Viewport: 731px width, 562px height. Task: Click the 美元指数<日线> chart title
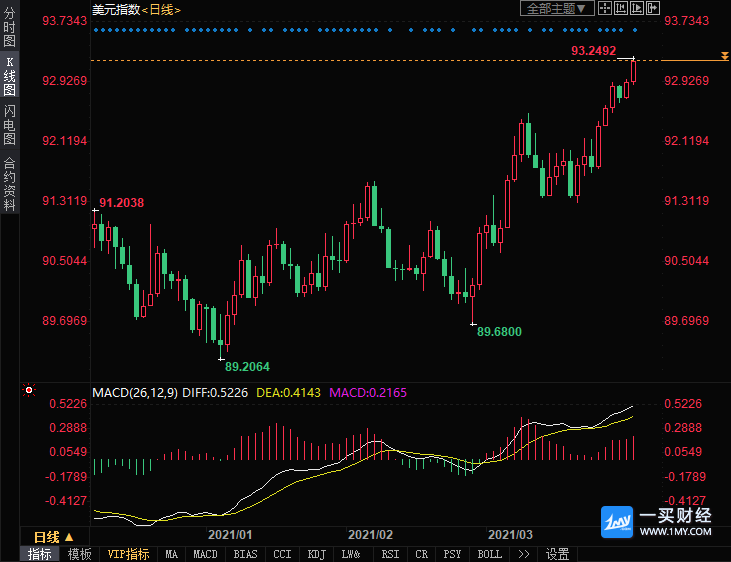coord(136,9)
